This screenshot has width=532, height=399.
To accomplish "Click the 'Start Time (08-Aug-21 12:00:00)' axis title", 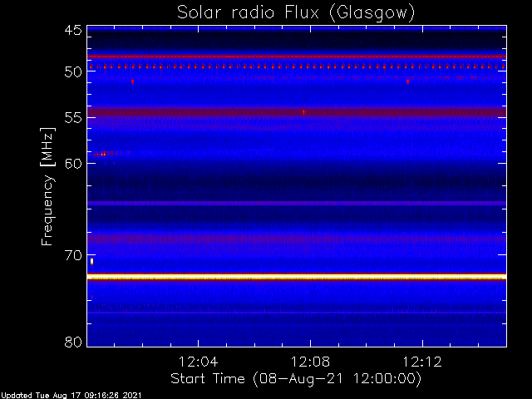I will pyautogui.click(x=296, y=379).
